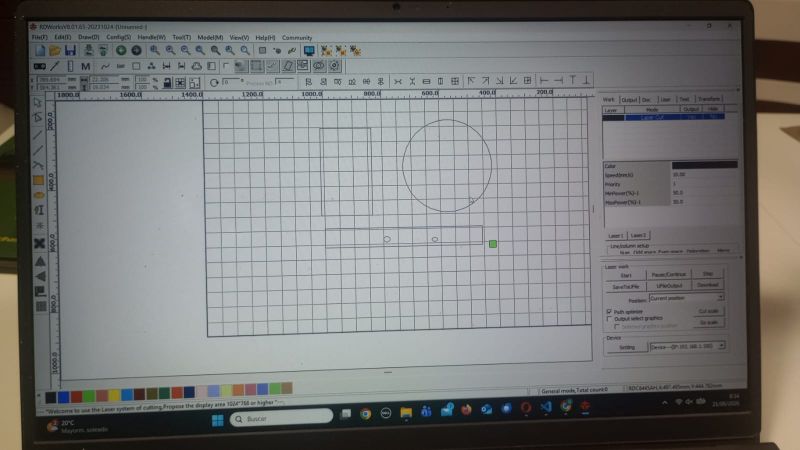Open preview with the blue monitor icon
The height and width of the screenshot is (450, 800).
pos(309,51)
